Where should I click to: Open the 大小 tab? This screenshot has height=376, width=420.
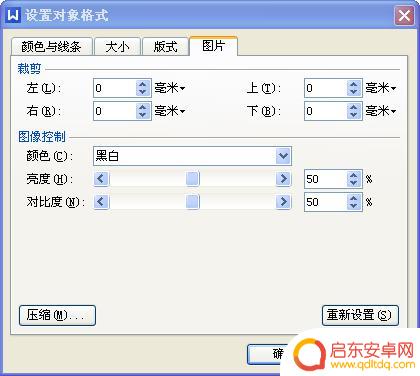117,46
